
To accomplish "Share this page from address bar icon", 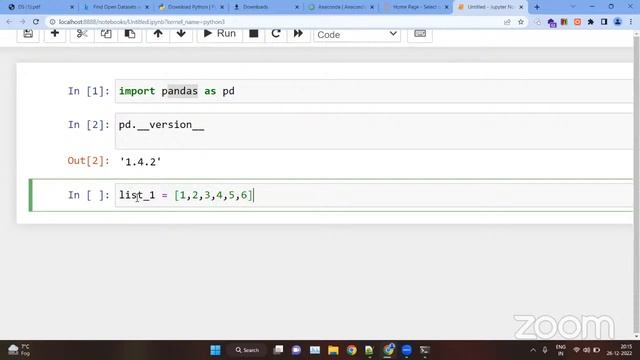I will click(x=507, y=22).
